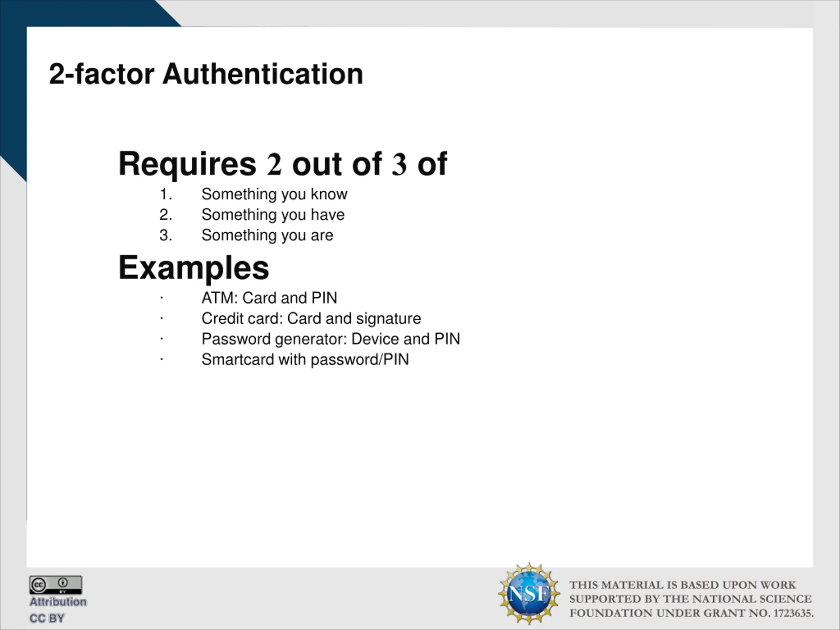Click the 'Attribution' label under CC badge
The height and width of the screenshot is (630, 840).
[x=58, y=602]
